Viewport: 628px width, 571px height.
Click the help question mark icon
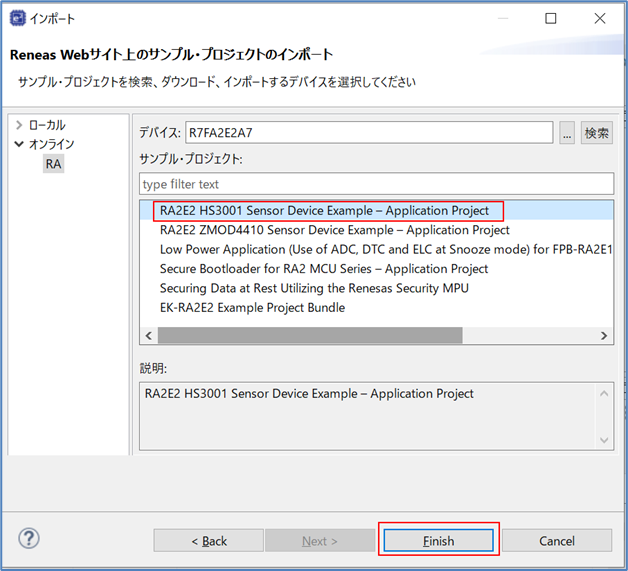tap(29, 538)
